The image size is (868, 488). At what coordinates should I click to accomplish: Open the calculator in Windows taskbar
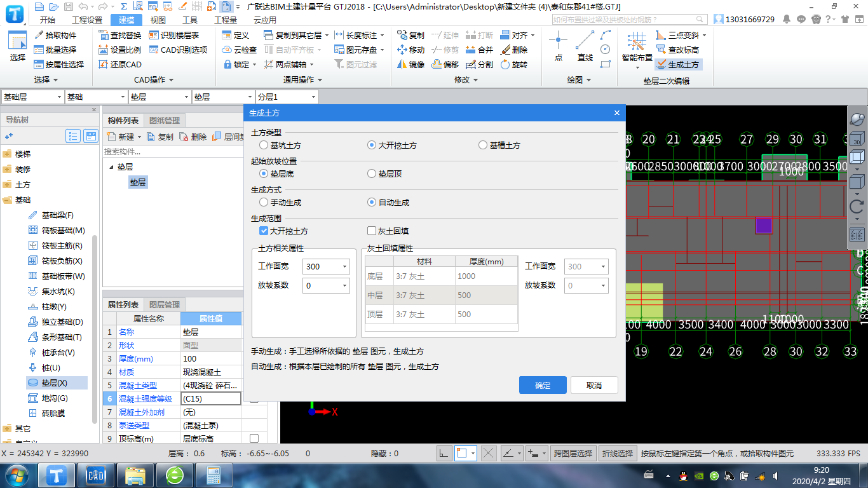[x=213, y=475]
